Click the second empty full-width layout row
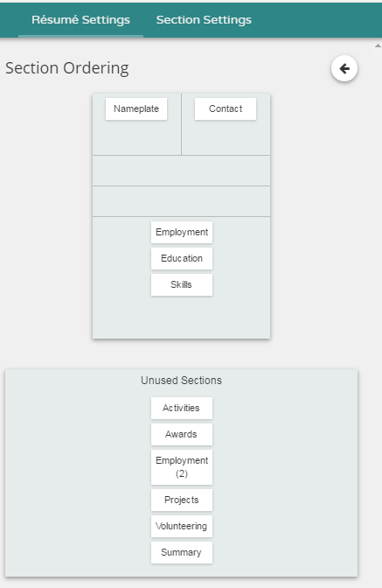Screen dimensions: 382x588 pyautogui.click(x=181, y=201)
